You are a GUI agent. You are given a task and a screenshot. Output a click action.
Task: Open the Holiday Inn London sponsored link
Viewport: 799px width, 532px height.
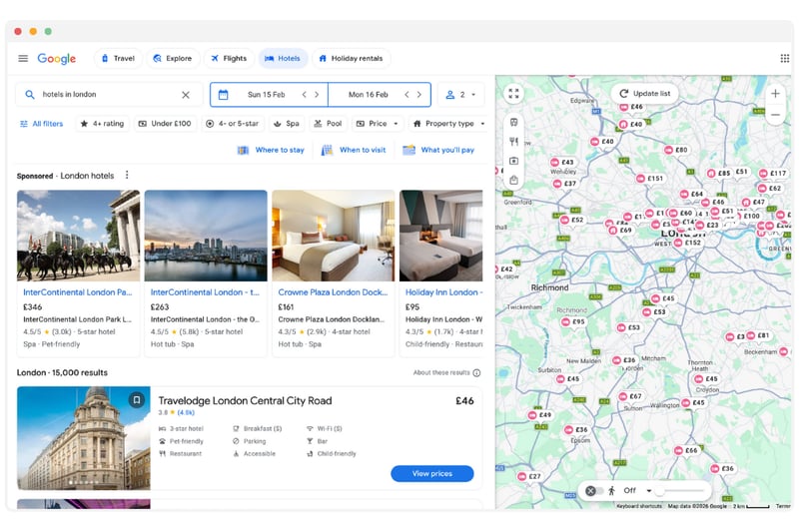point(443,292)
